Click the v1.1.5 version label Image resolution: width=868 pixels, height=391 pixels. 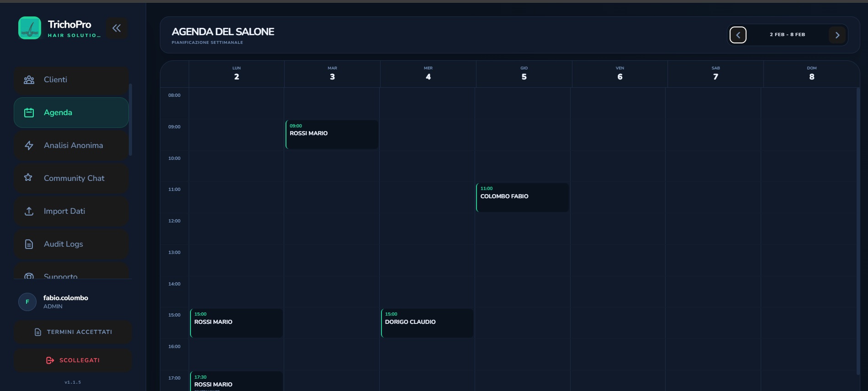coord(73,382)
